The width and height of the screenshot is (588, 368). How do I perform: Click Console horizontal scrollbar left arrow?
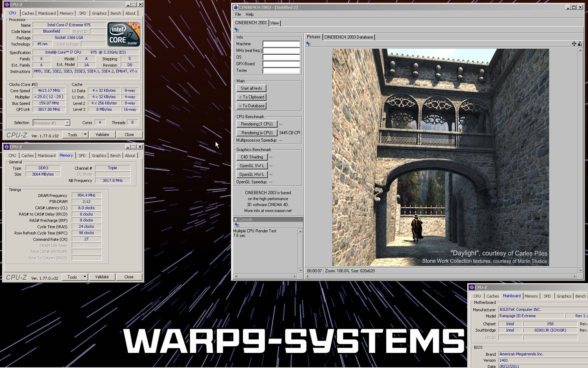click(x=236, y=277)
